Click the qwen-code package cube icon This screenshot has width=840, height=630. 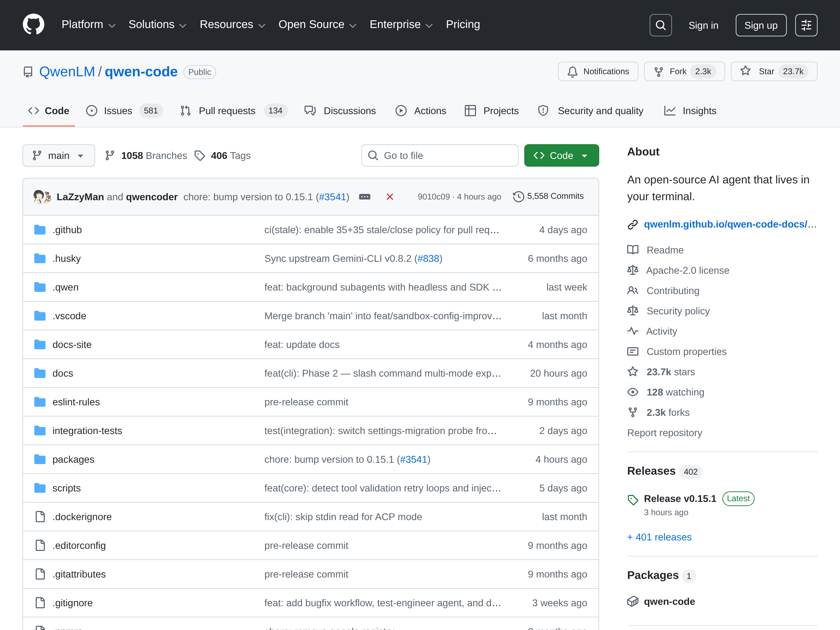[x=633, y=601]
